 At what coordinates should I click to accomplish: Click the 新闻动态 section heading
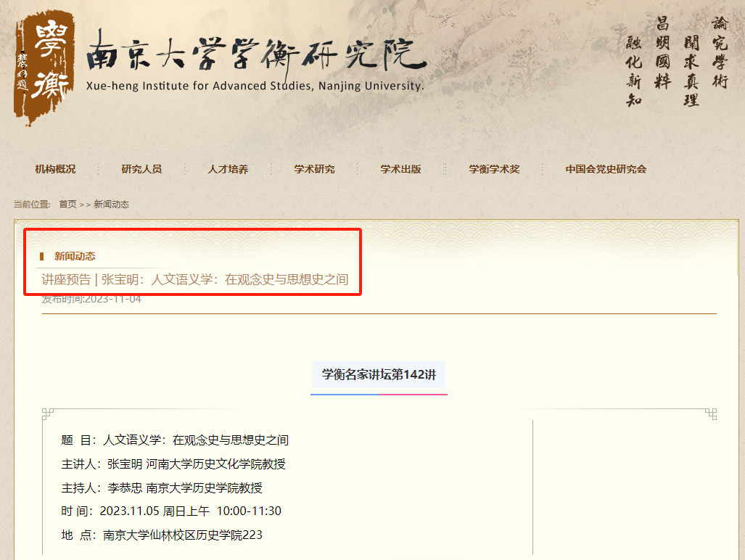point(75,257)
